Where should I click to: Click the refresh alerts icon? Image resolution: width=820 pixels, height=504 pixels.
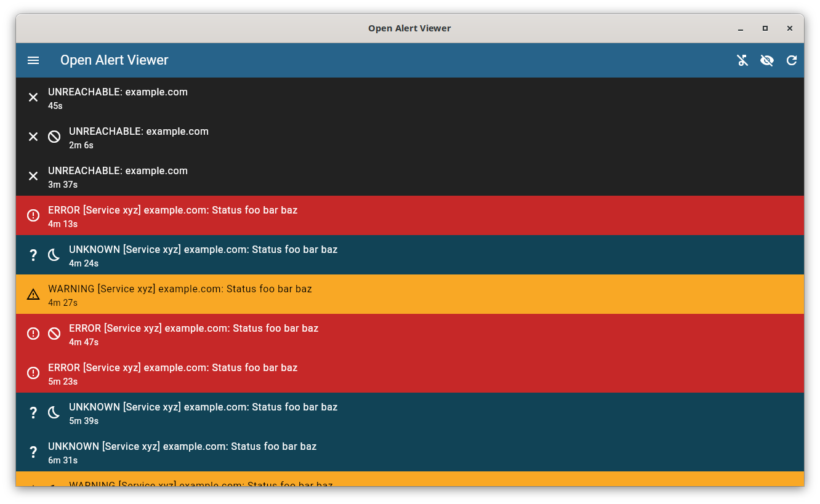point(792,60)
